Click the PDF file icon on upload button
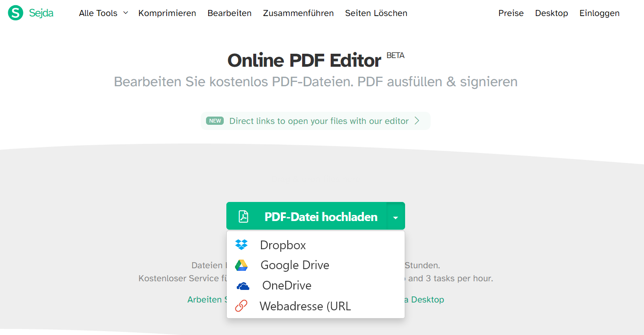The width and height of the screenshot is (644, 335). 244,216
